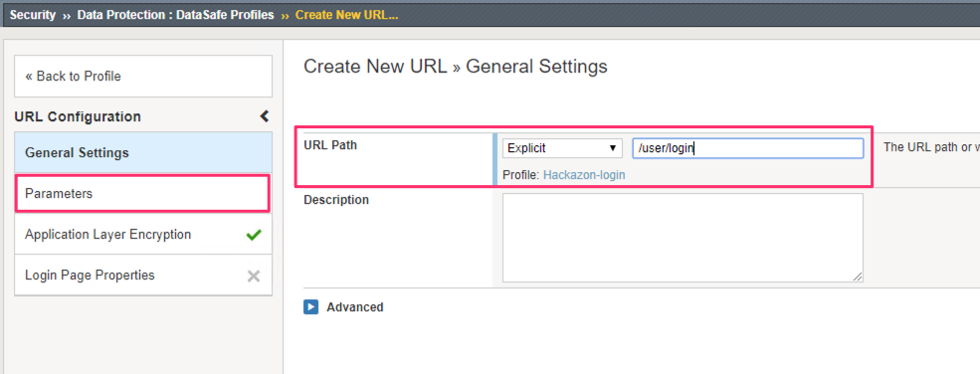Click the Back to Profile button
Viewport: 980px width, 374px height.
click(x=143, y=77)
